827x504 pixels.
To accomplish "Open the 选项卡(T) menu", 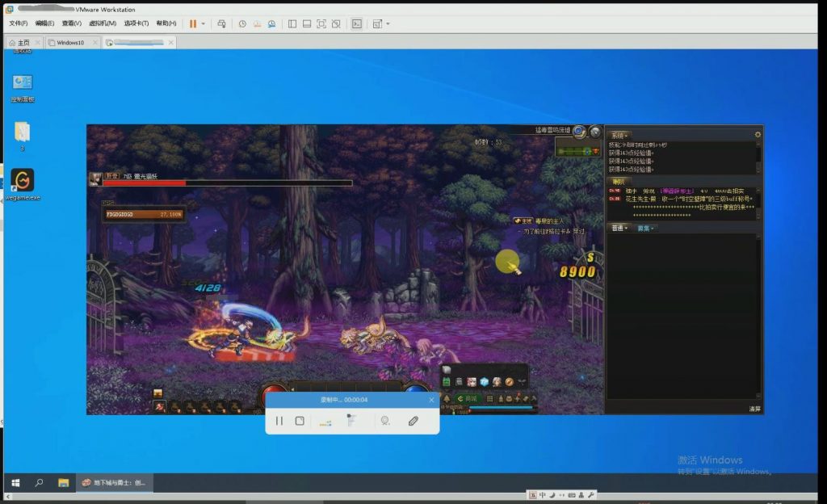I will pyautogui.click(x=136, y=23).
